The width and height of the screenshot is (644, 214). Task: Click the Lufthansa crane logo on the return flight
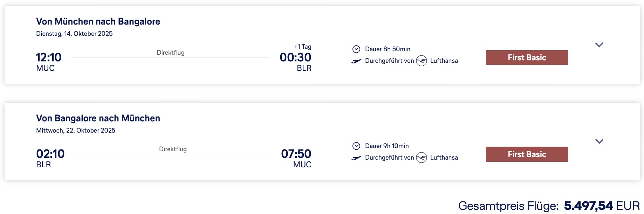[x=422, y=158]
